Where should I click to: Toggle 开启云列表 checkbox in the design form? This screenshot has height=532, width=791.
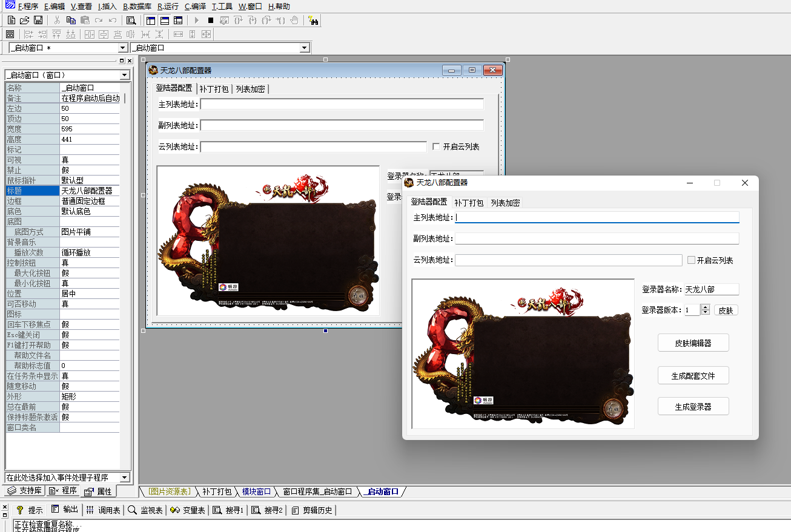(x=436, y=146)
